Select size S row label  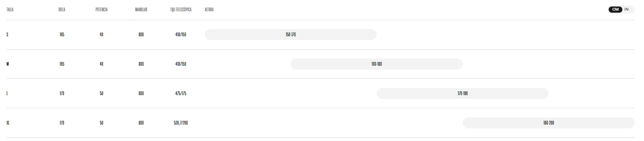click(x=8, y=35)
